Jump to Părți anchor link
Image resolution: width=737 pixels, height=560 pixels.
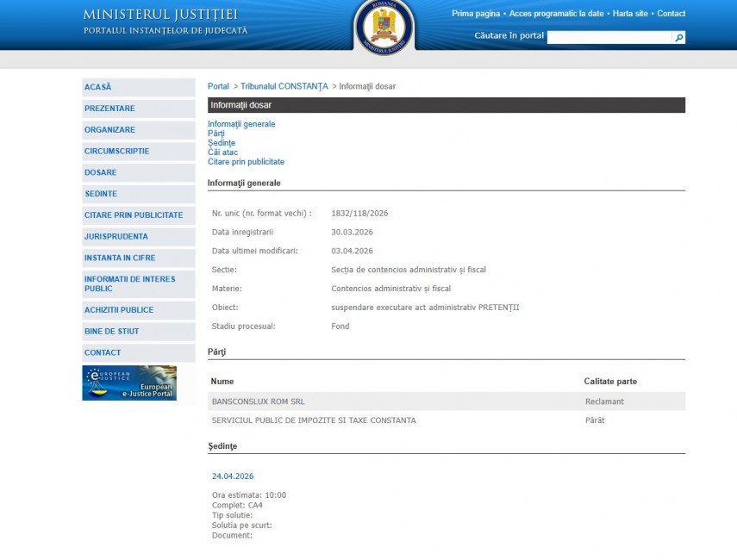[216, 134]
